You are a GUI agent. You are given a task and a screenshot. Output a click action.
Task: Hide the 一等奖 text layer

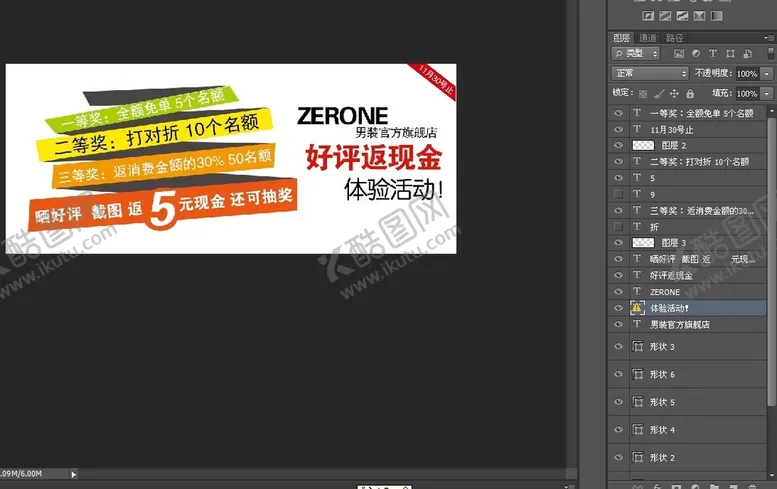618,113
